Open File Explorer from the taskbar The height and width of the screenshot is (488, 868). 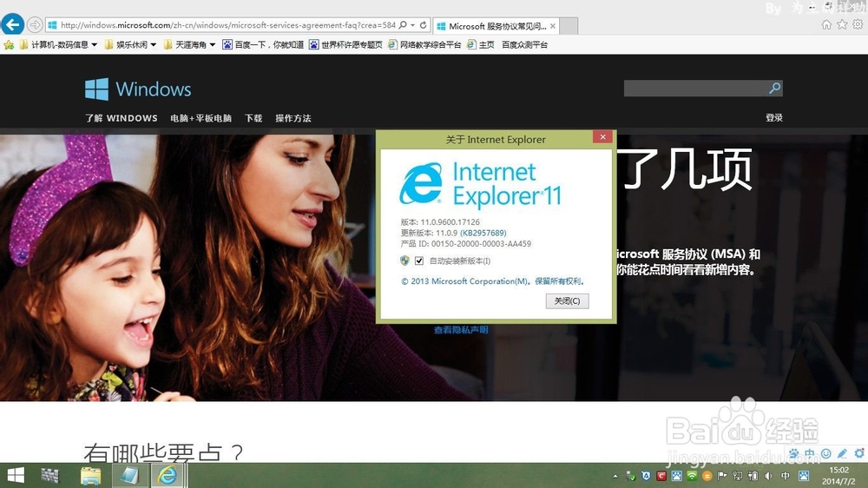(x=90, y=475)
